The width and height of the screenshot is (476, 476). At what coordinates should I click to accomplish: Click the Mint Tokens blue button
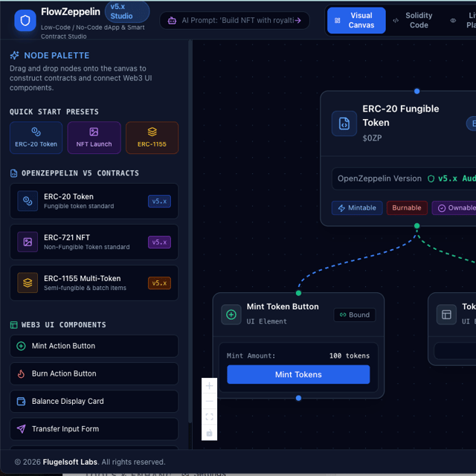tap(298, 375)
